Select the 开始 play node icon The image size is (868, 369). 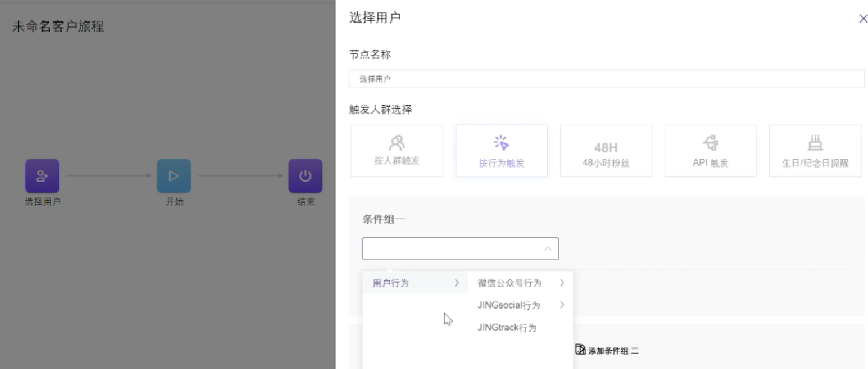(x=174, y=176)
